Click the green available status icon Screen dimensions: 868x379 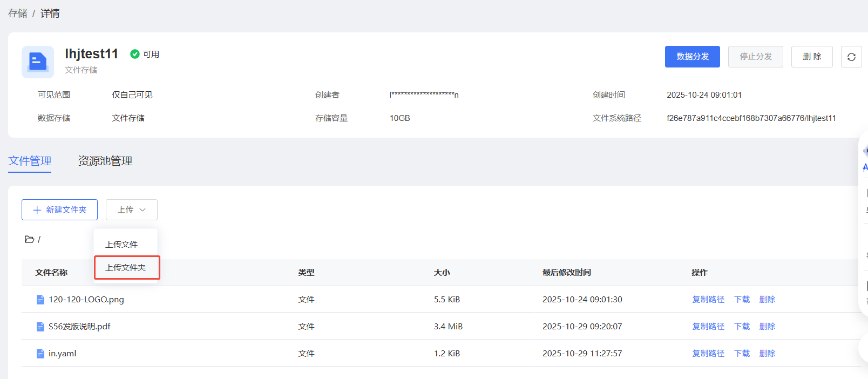click(135, 54)
